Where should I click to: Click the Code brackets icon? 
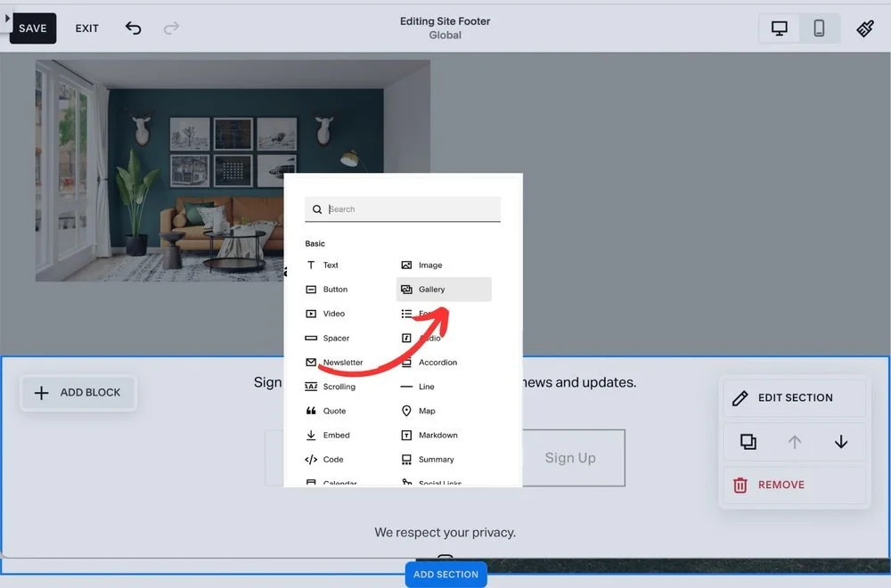311,460
